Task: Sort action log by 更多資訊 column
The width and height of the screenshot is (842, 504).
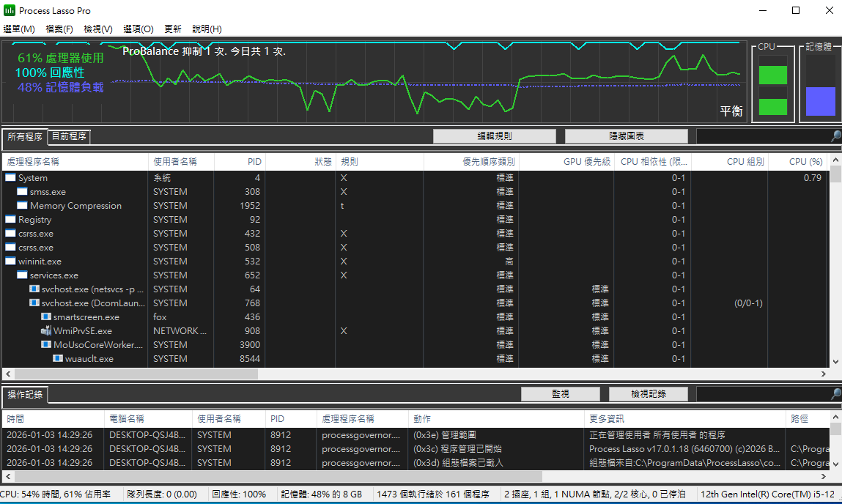Action: coord(684,419)
